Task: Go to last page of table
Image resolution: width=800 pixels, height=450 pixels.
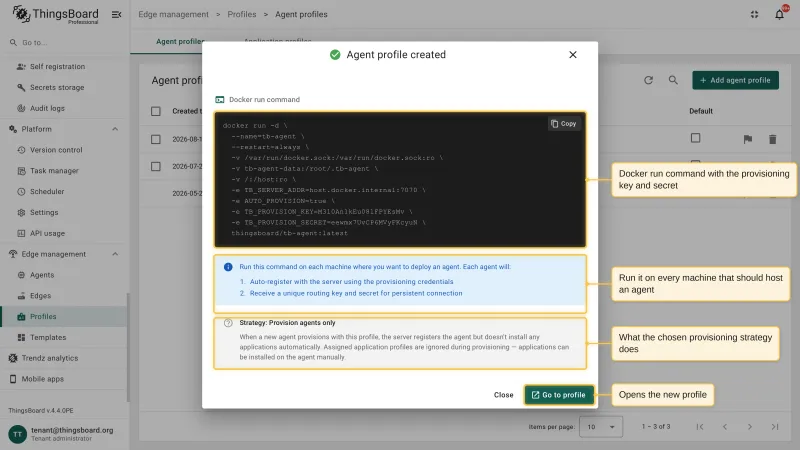Action: 774,427
